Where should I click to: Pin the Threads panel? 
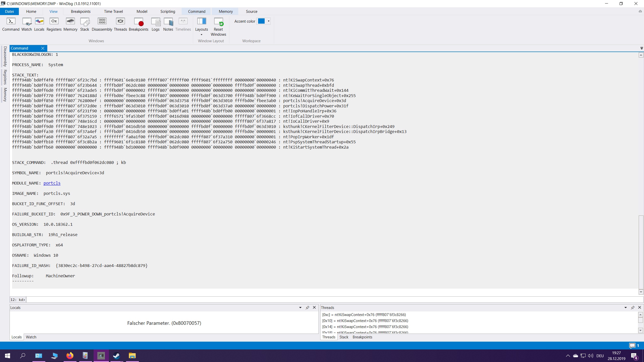[632, 307]
